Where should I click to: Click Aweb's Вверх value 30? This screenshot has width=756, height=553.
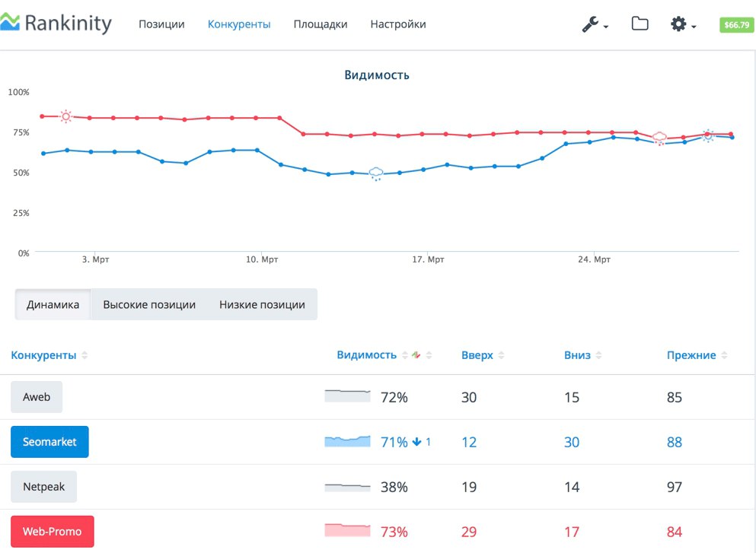coord(469,397)
